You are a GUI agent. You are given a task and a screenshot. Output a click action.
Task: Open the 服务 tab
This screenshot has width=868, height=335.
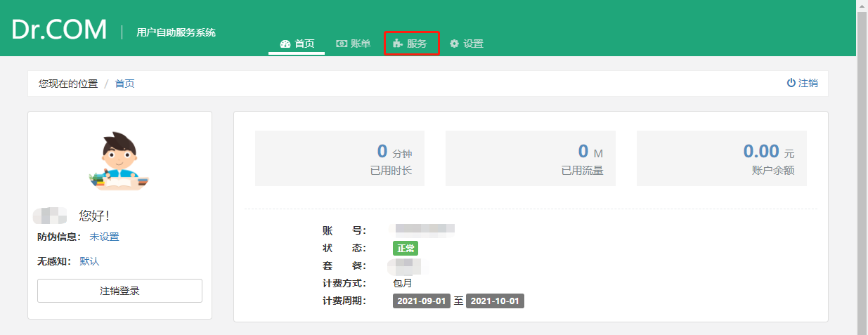(417, 44)
